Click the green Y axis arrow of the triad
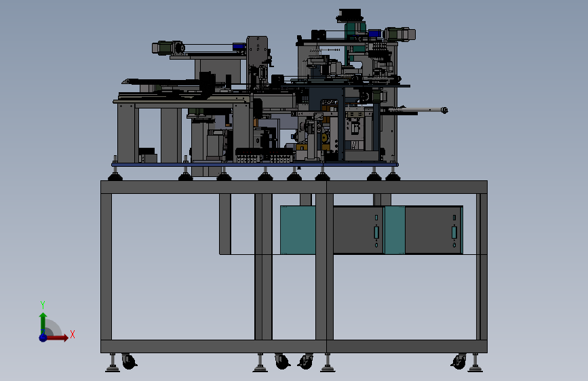Viewport: 588px width, 381px height. pos(43,323)
